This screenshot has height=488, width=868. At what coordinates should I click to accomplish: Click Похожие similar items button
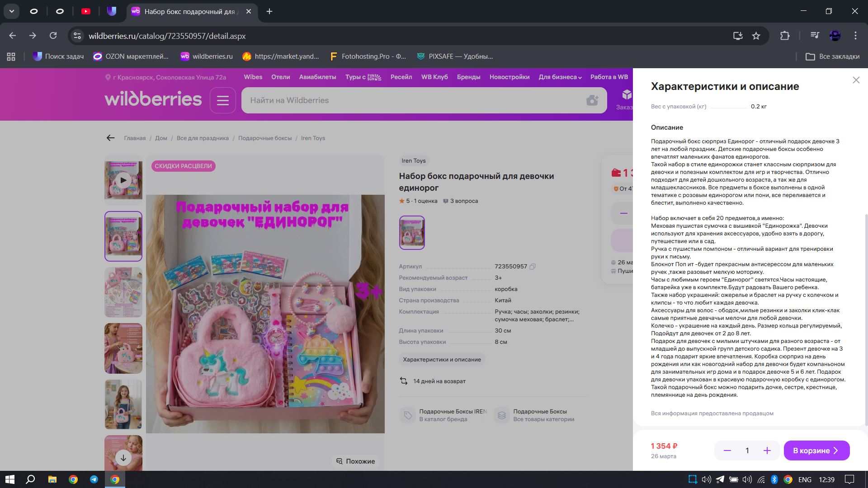(x=356, y=461)
